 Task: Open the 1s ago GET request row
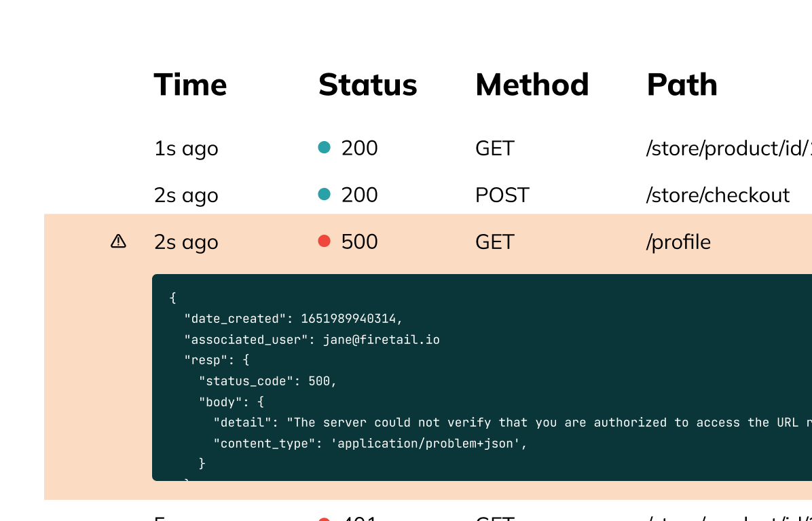(x=428, y=148)
